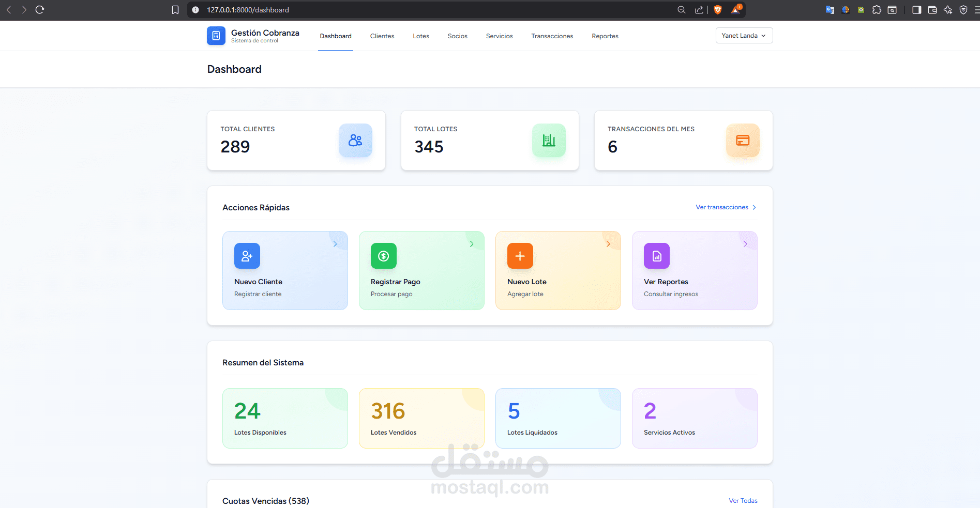The image size is (980, 508).
Task: Open the Brave VPN shield icon
Action: pyautogui.click(x=963, y=10)
